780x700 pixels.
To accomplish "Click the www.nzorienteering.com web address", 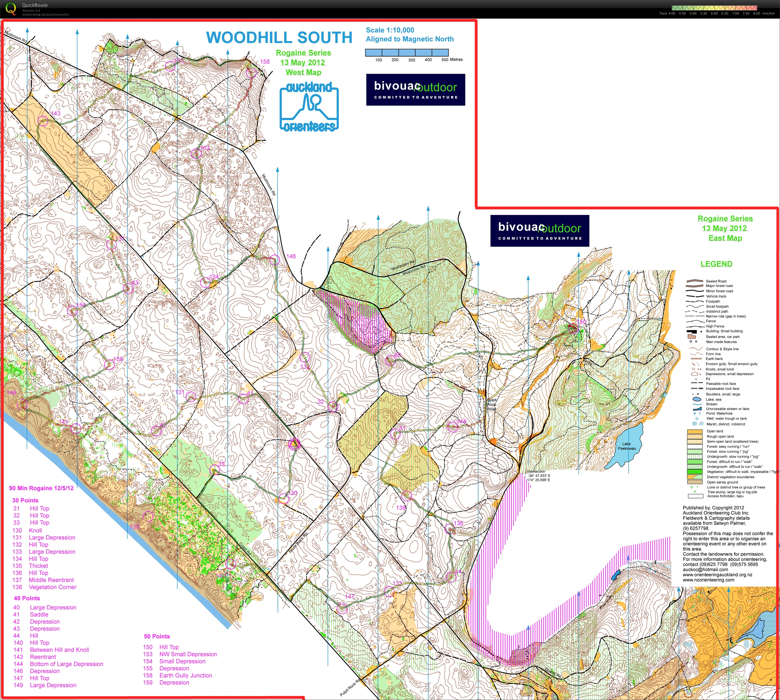I will [708, 580].
